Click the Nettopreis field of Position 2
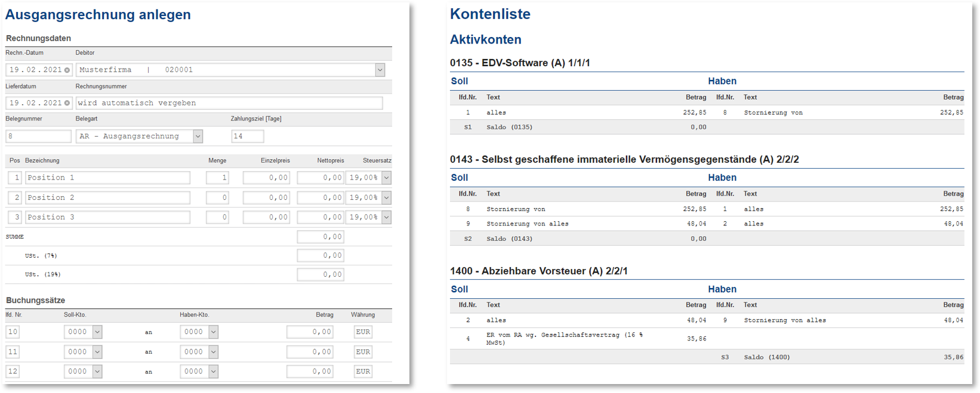This screenshot has width=980, height=393. [x=320, y=197]
